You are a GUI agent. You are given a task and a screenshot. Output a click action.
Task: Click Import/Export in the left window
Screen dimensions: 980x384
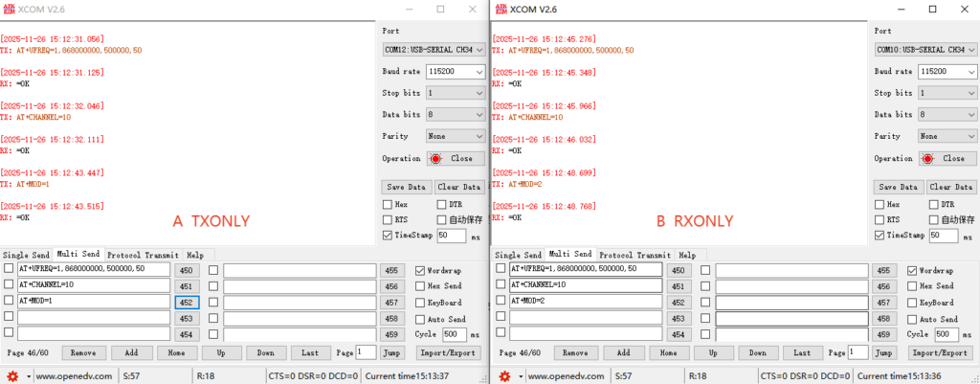click(x=450, y=352)
